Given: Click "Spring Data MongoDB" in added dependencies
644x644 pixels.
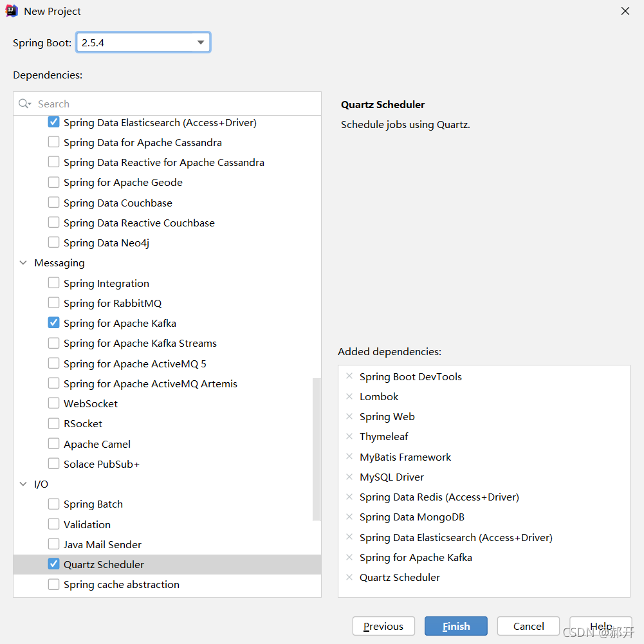Looking at the screenshot, I should point(412,517).
